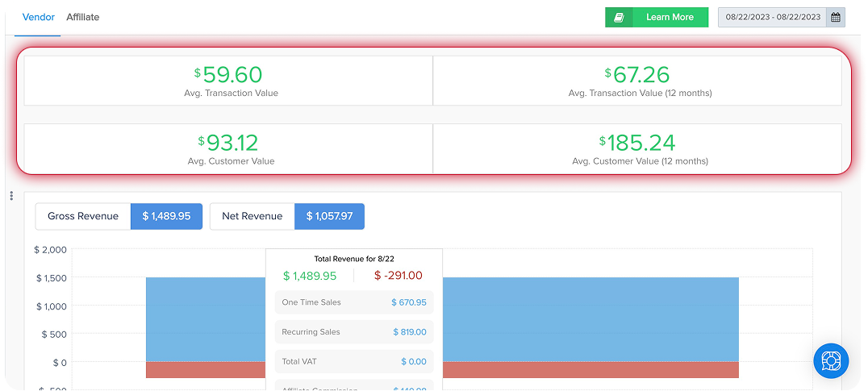
Task: Click the three-dot handle left of chart
Action: coord(11,196)
